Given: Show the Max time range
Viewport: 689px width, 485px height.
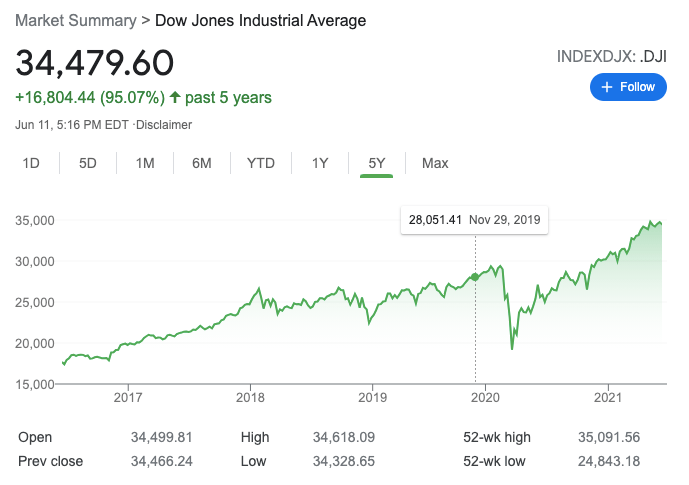Looking at the screenshot, I should tap(435, 163).
